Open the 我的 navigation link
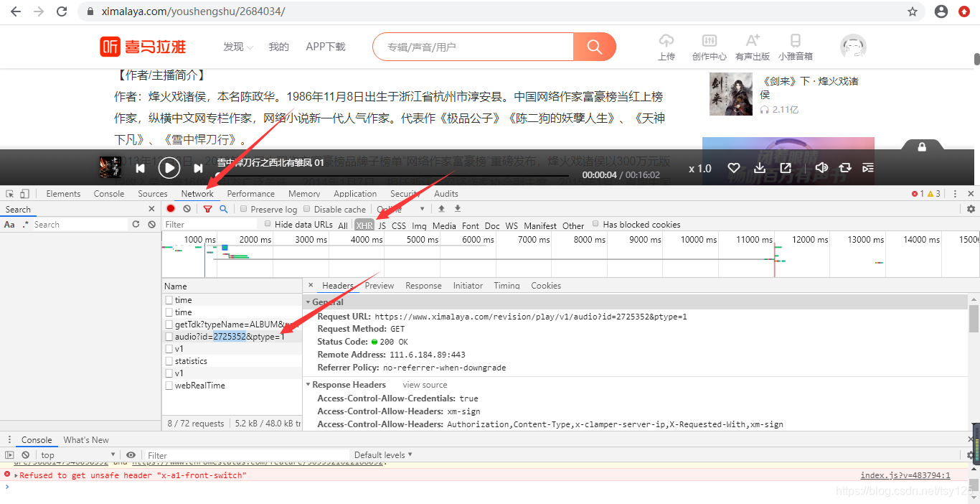The height and width of the screenshot is (504, 980). [x=279, y=47]
